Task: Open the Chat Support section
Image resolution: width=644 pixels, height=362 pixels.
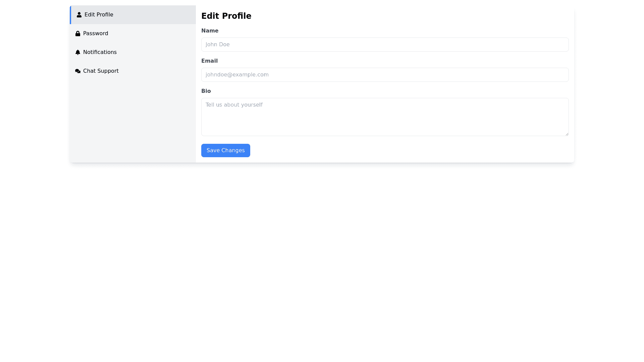Action: tap(101, 71)
